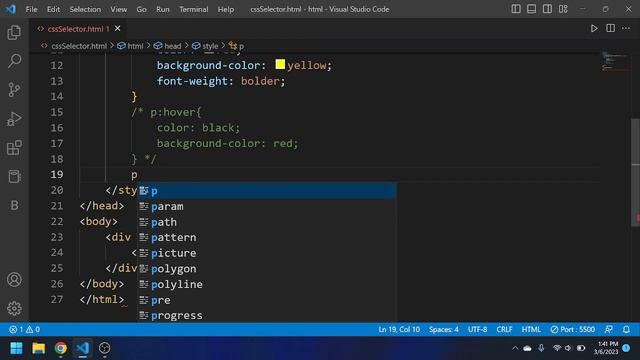Expand the p breadcrumb item

click(x=241, y=46)
